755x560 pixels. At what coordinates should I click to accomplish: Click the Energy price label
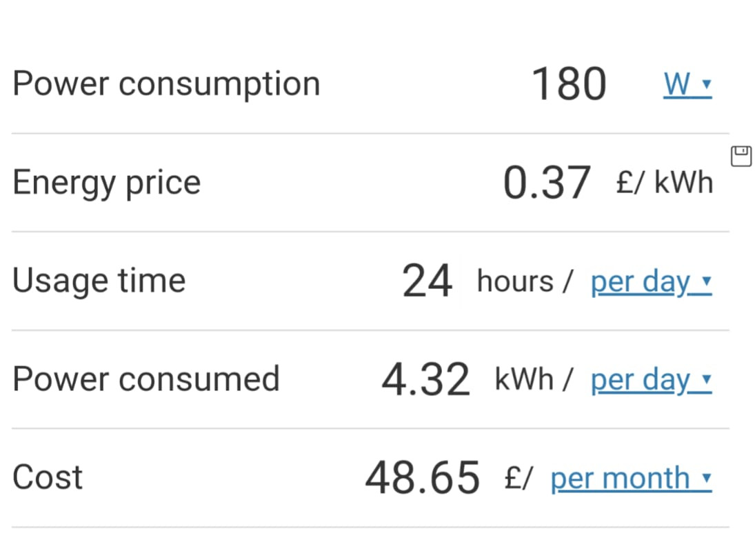pyautogui.click(x=106, y=183)
